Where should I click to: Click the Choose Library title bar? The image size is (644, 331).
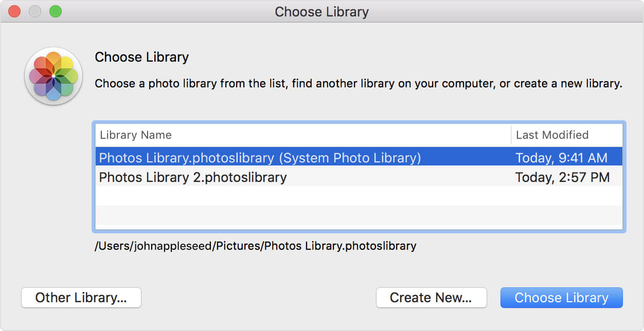[322, 11]
